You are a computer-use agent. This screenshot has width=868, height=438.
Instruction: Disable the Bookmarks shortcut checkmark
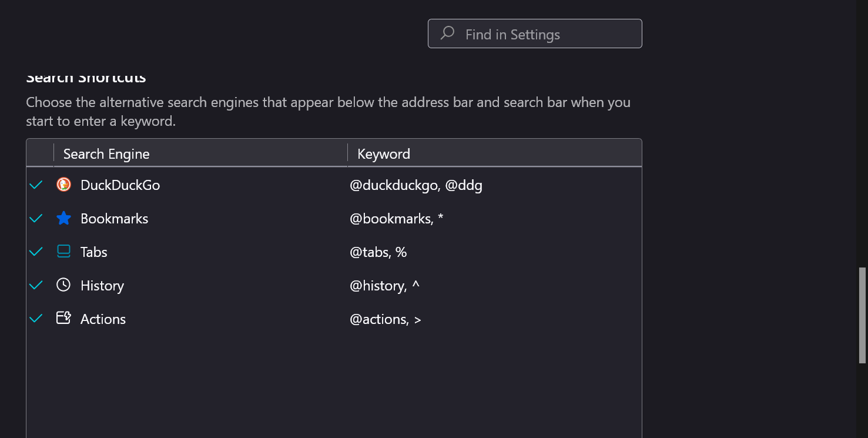tap(36, 218)
